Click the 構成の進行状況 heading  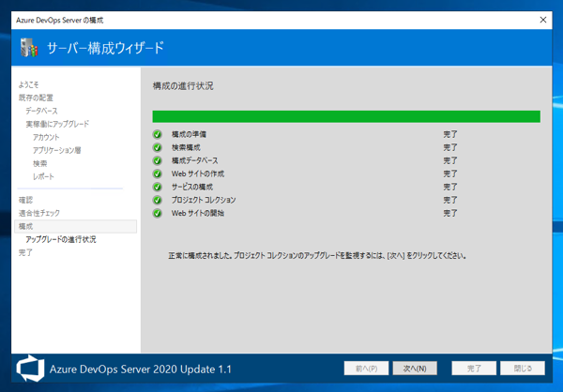pos(183,86)
